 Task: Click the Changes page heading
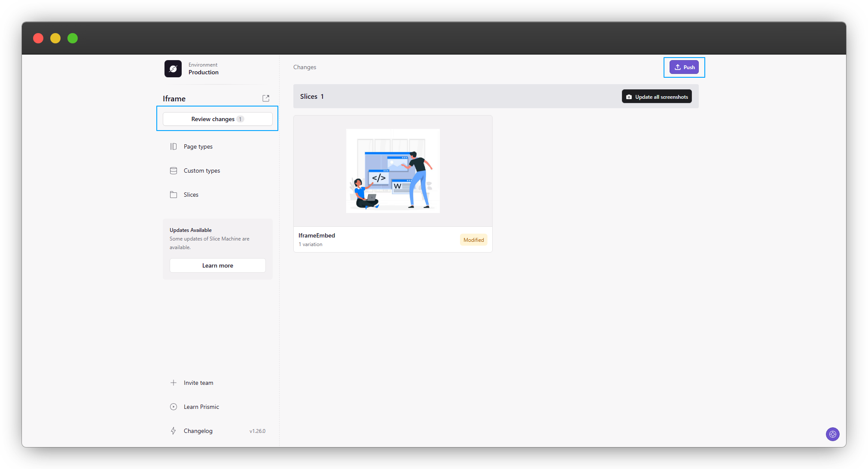coord(305,67)
